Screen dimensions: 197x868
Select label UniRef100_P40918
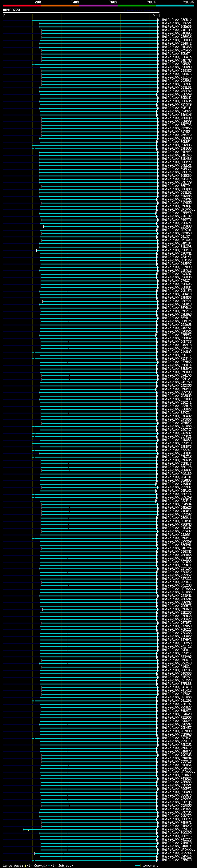177,345
